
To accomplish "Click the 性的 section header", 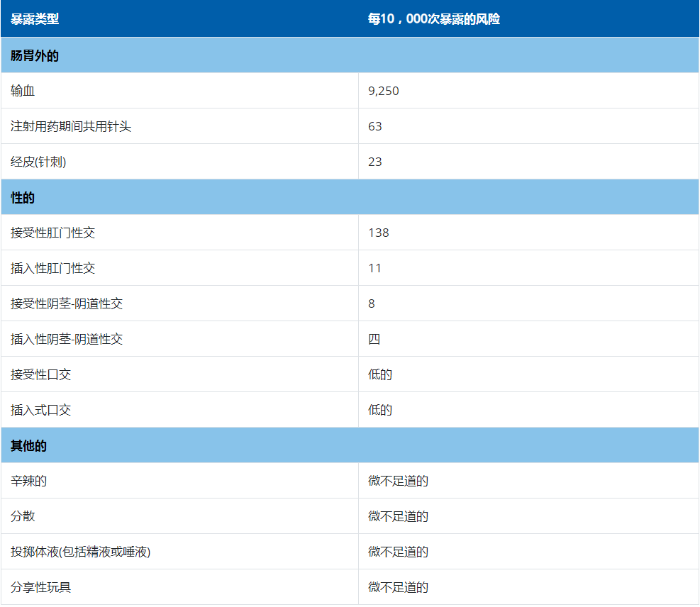I will tap(350, 197).
